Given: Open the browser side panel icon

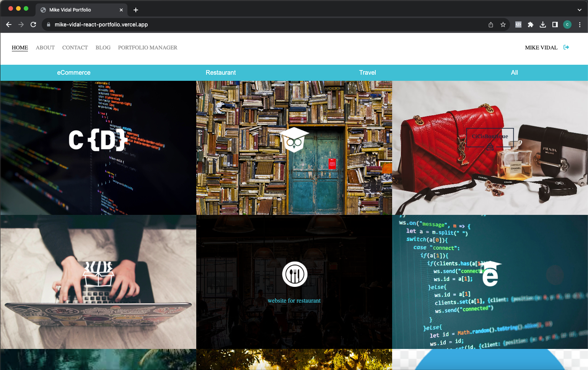Looking at the screenshot, I should 555,24.
